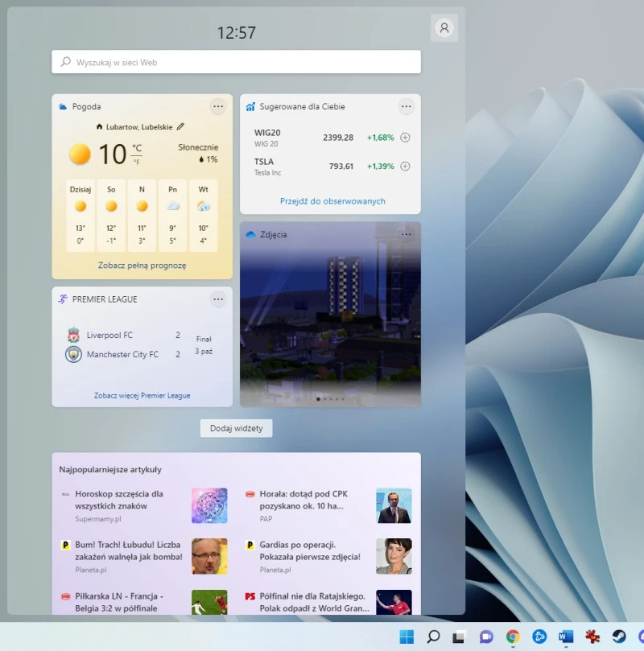This screenshot has width=644, height=651.
Task: Open the Task View icon on taskbar
Action: (x=460, y=637)
